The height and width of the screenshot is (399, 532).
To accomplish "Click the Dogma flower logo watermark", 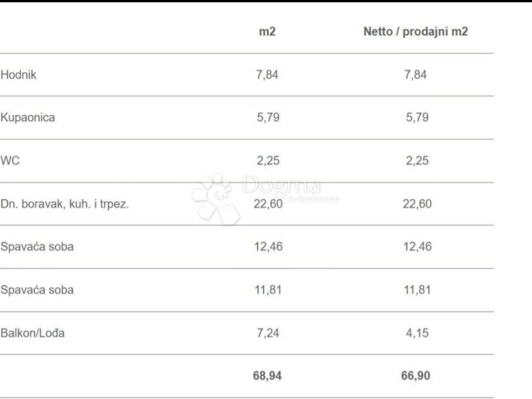I will [215, 198].
